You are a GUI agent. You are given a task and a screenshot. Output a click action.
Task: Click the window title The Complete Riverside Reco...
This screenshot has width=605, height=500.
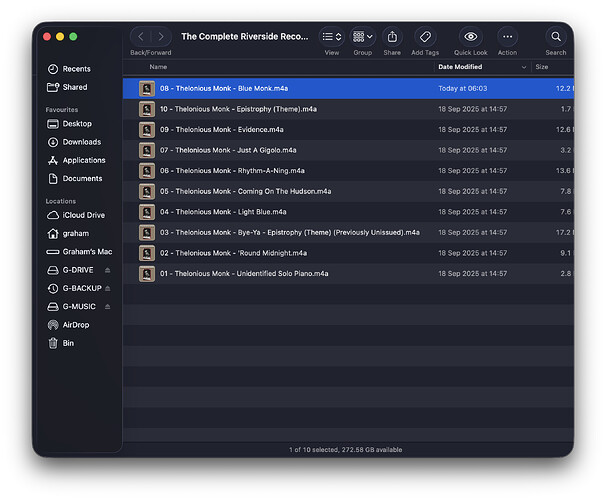pyautogui.click(x=245, y=37)
